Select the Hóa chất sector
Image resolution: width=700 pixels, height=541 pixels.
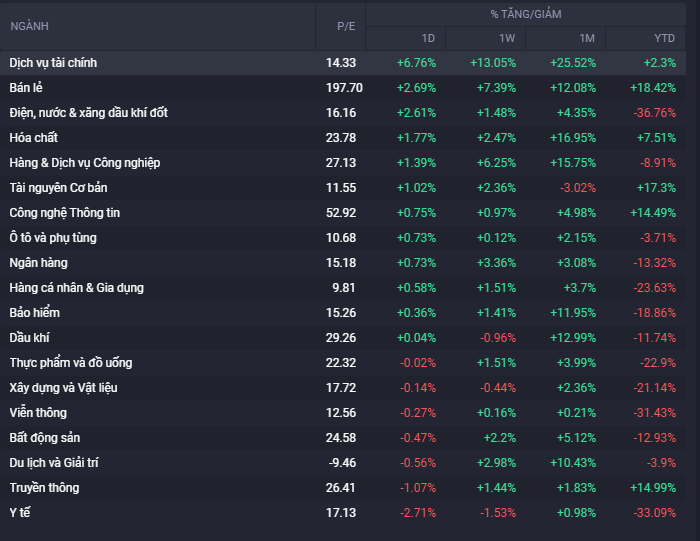pyautogui.click(x=32, y=138)
